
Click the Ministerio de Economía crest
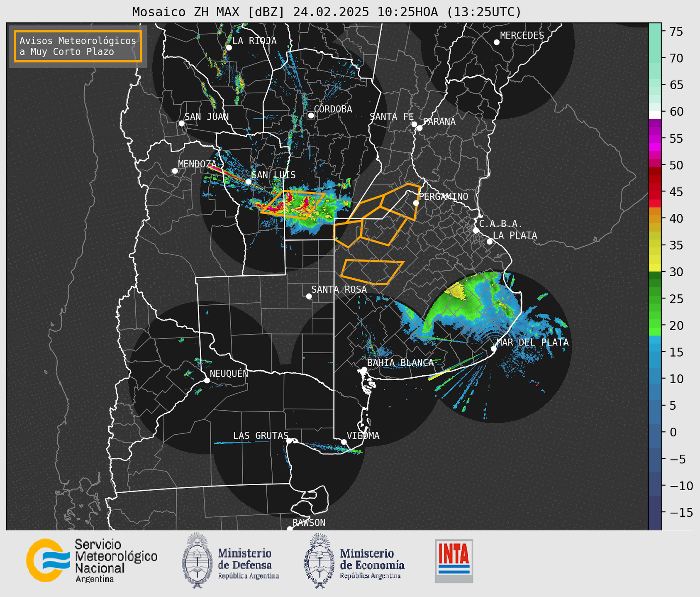(x=318, y=560)
